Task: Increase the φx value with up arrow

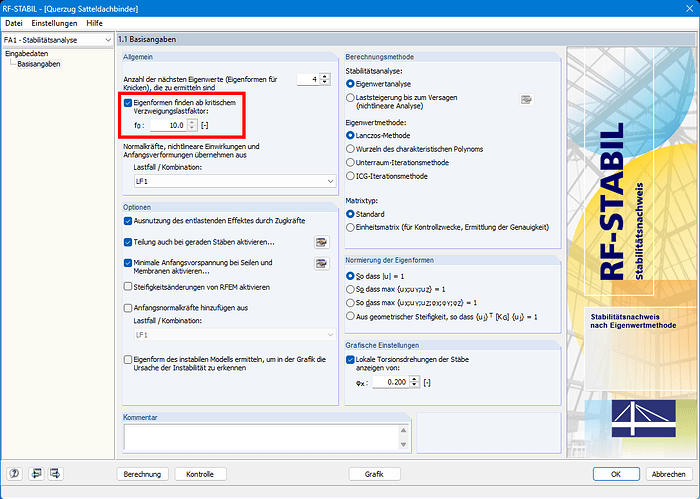Action: click(x=414, y=379)
